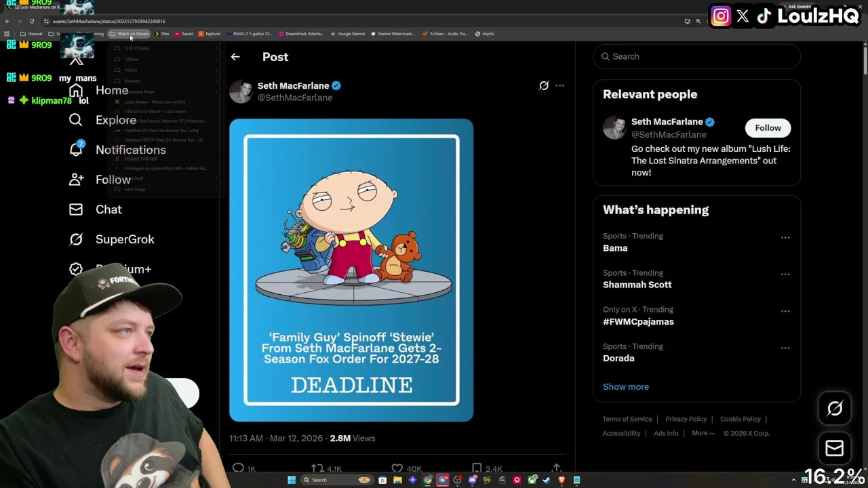868x488 pixels.
Task: Open the Accessibility footer link
Action: click(622, 433)
